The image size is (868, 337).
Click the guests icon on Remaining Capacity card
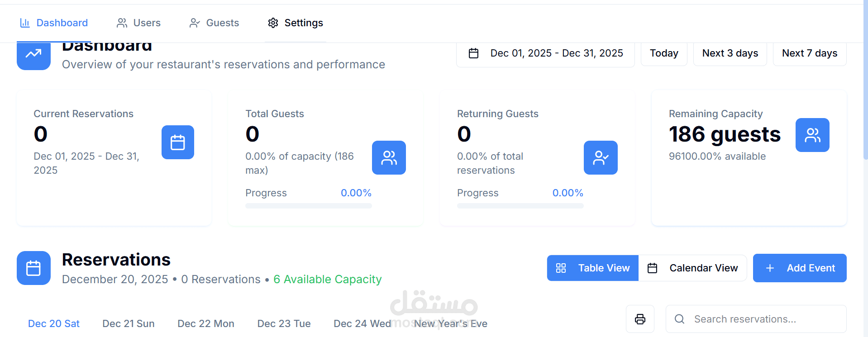coord(812,135)
